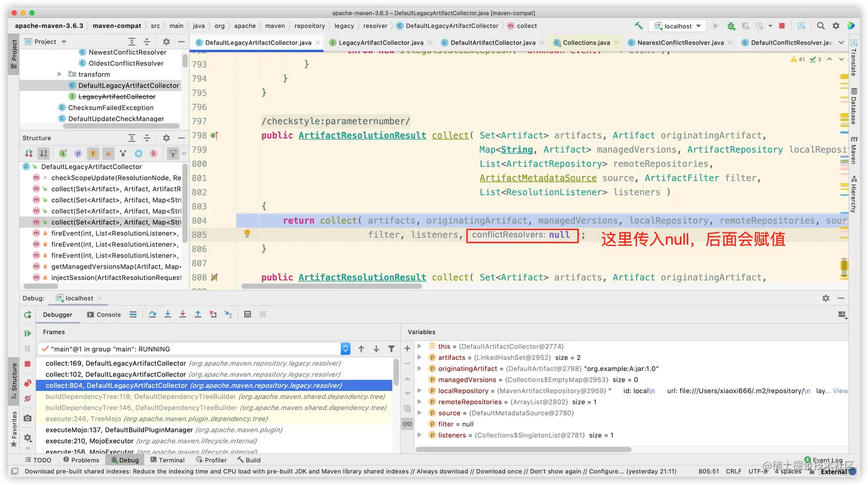Toggle Show Inherited in Structure toolbar
The height and width of the screenshot is (485, 868).
(63, 153)
